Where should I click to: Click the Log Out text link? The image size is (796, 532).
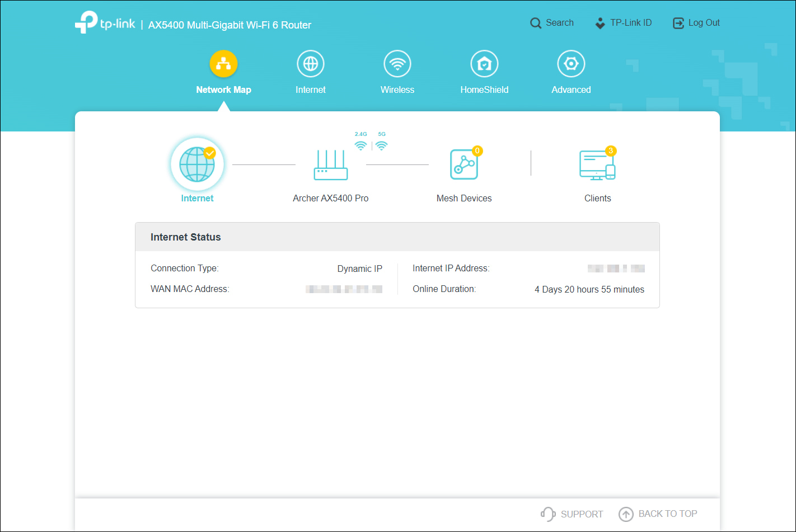click(x=704, y=23)
